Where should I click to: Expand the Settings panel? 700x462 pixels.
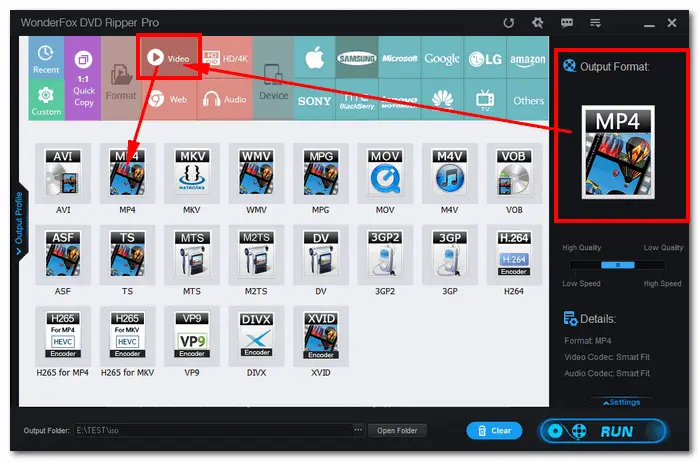[620, 402]
